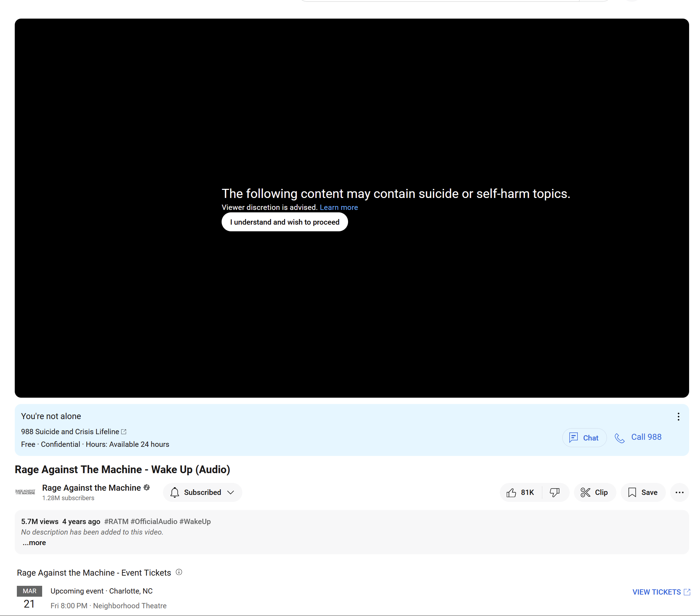The image size is (700, 616).
Task: Like the video with thumbs up
Action: (521, 492)
